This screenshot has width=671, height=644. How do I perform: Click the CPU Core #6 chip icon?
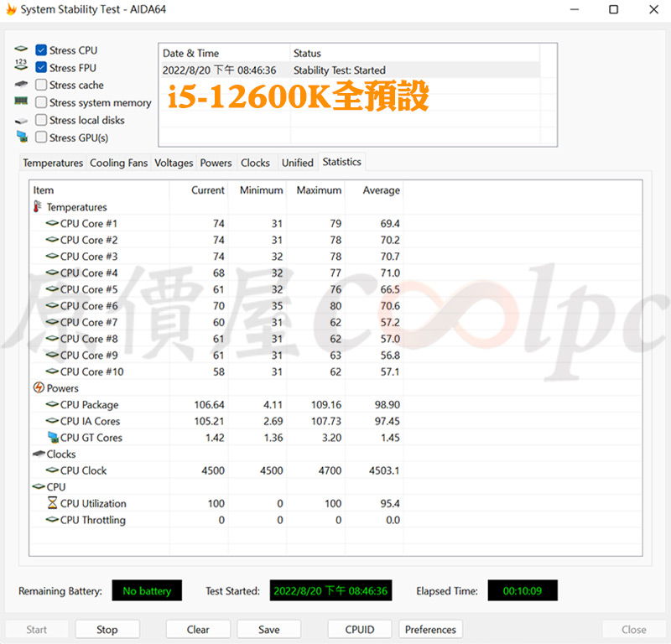tap(52, 305)
